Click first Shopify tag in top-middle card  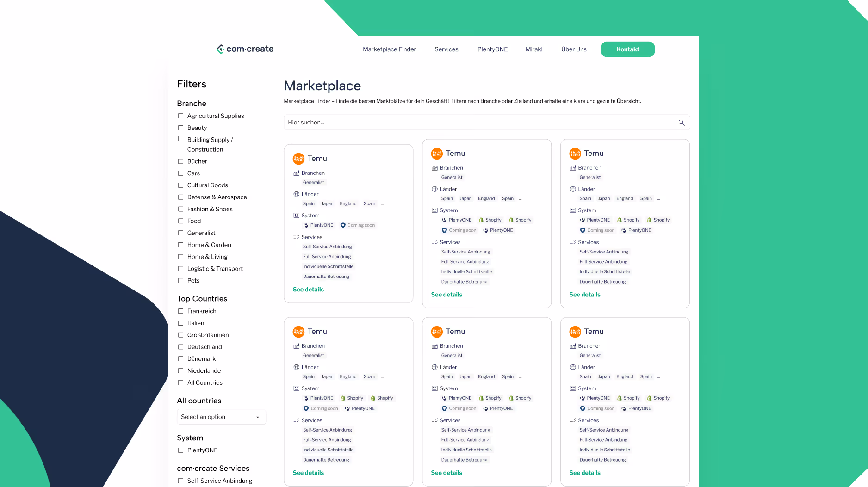[490, 220]
